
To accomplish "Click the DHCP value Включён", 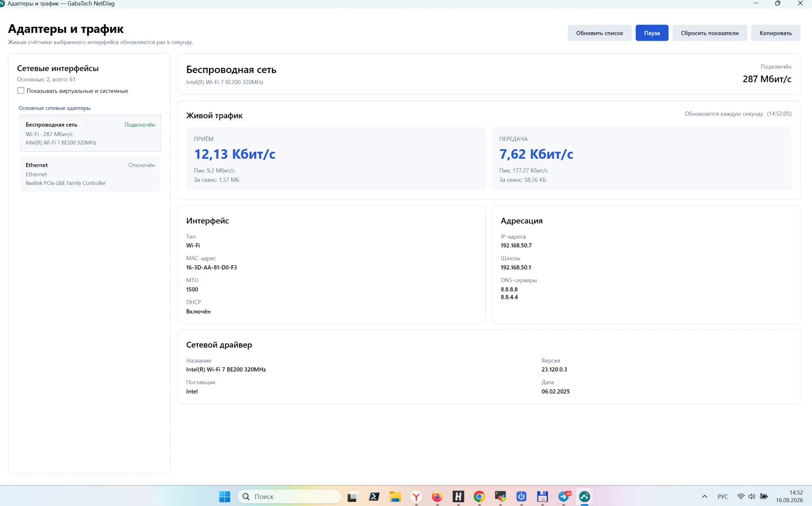I will coord(198,312).
